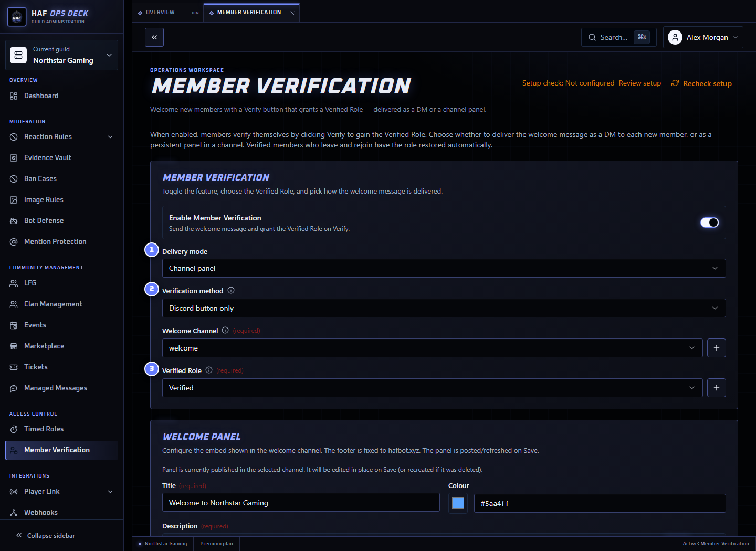756x551 pixels.
Task: Click the Evidence Vault icon
Action: tap(14, 158)
